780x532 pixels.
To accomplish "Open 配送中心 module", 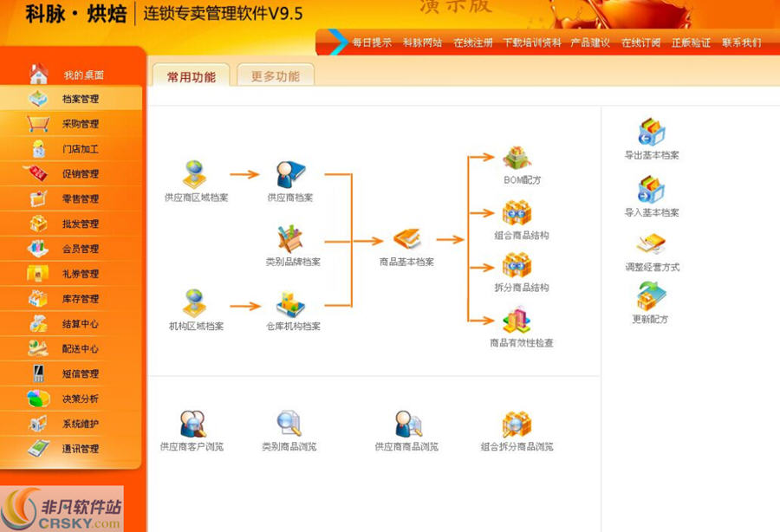I will tap(71, 348).
